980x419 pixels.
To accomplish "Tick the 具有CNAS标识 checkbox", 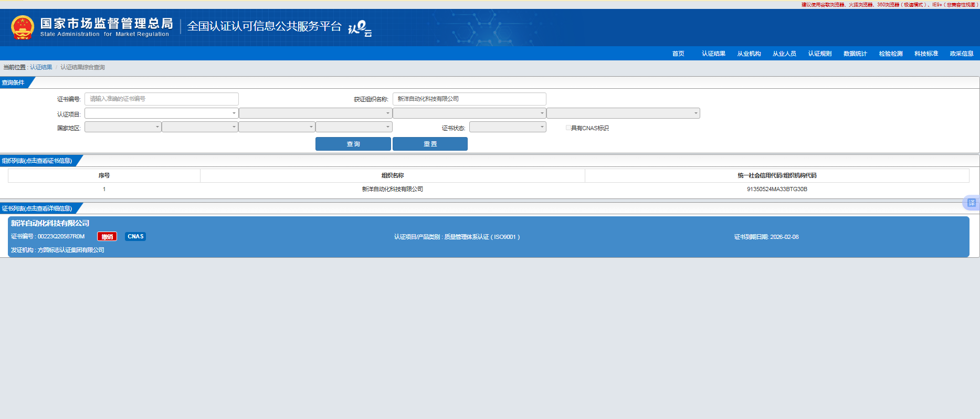I will 568,128.
